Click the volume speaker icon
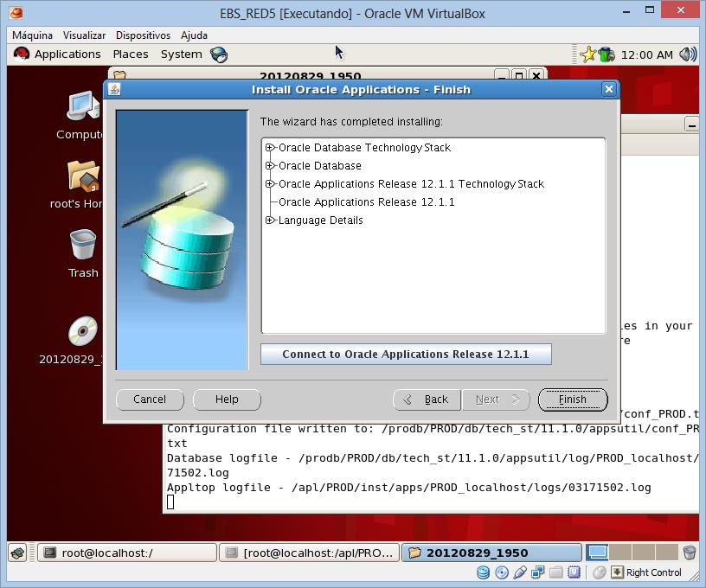 coord(688,54)
